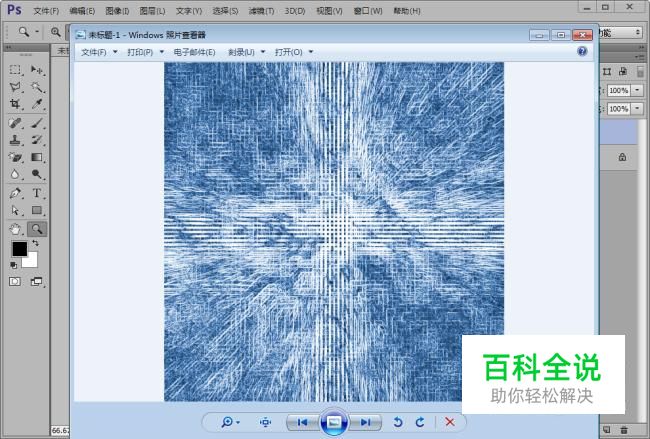Open Photoshop 文件(F) menu
This screenshot has width=650, height=439.
[x=46, y=11]
